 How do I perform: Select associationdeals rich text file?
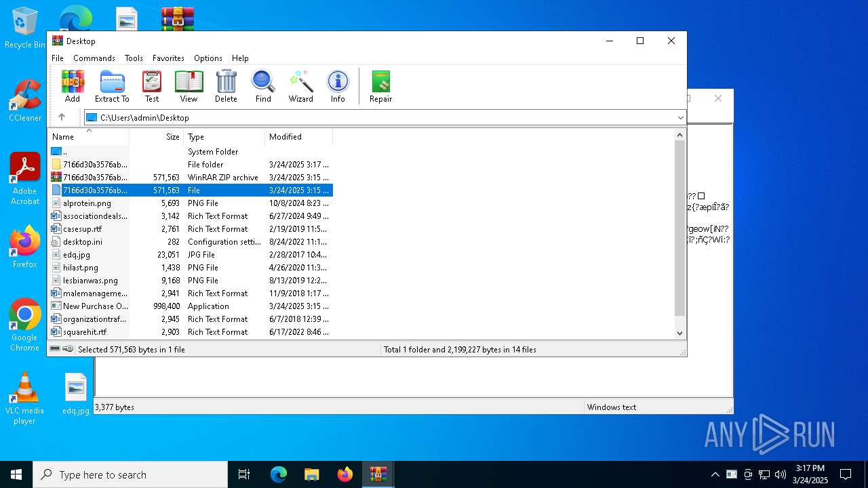(x=191, y=216)
